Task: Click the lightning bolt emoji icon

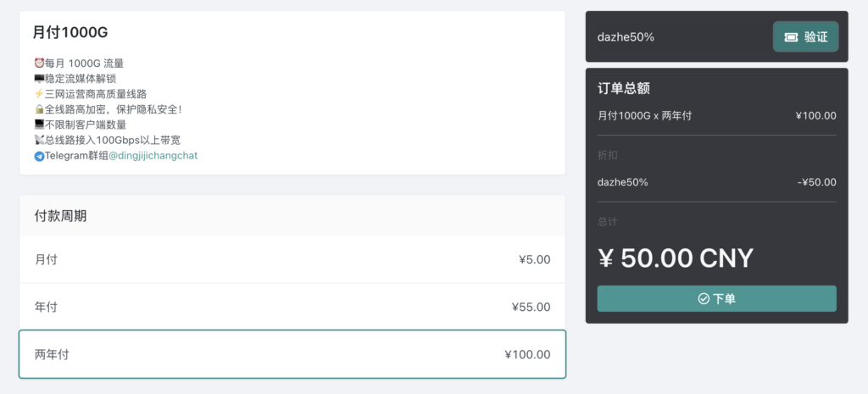Action: pyautogui.click(x=39, y=94)
